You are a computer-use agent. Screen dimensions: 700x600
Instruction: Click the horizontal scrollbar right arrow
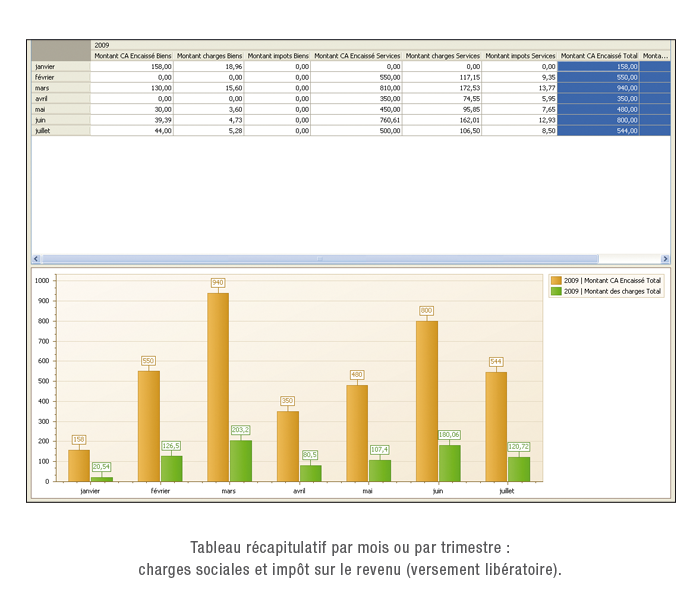tap(665, 259)
